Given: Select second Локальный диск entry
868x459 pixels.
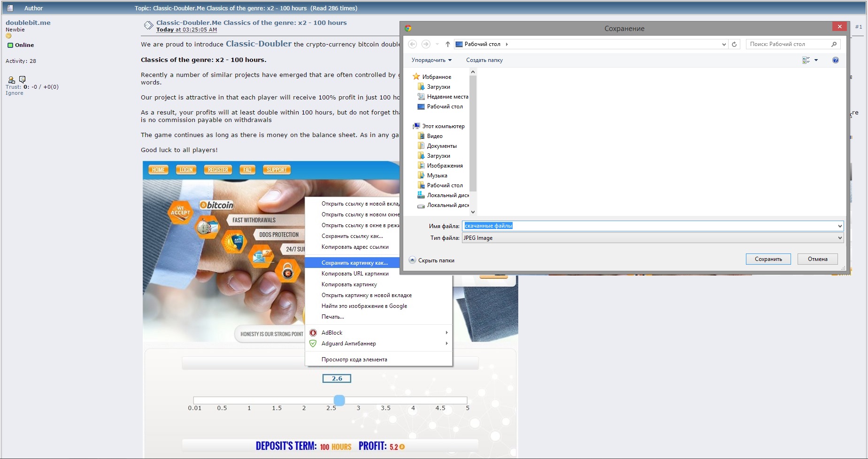Looking at the screenshot, I should [443, 205].
